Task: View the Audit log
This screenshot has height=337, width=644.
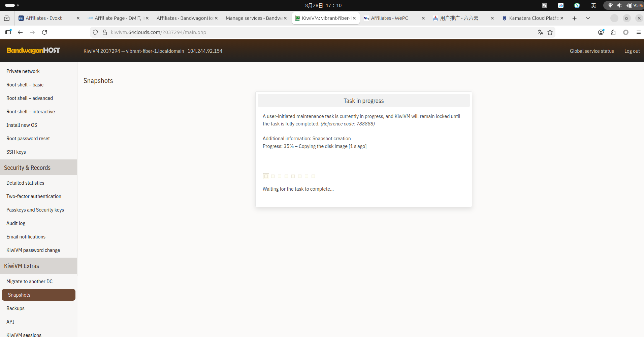Action: (x=16, y=223)
